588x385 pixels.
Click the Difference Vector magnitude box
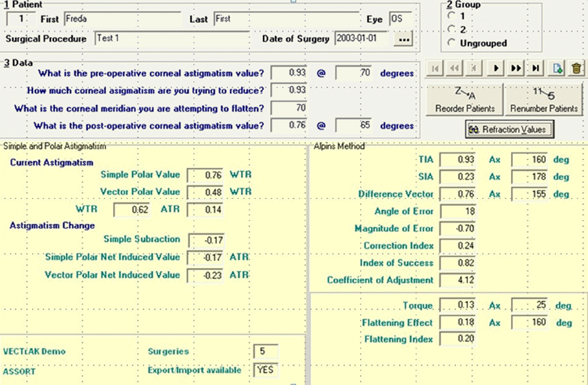(458, 194)
